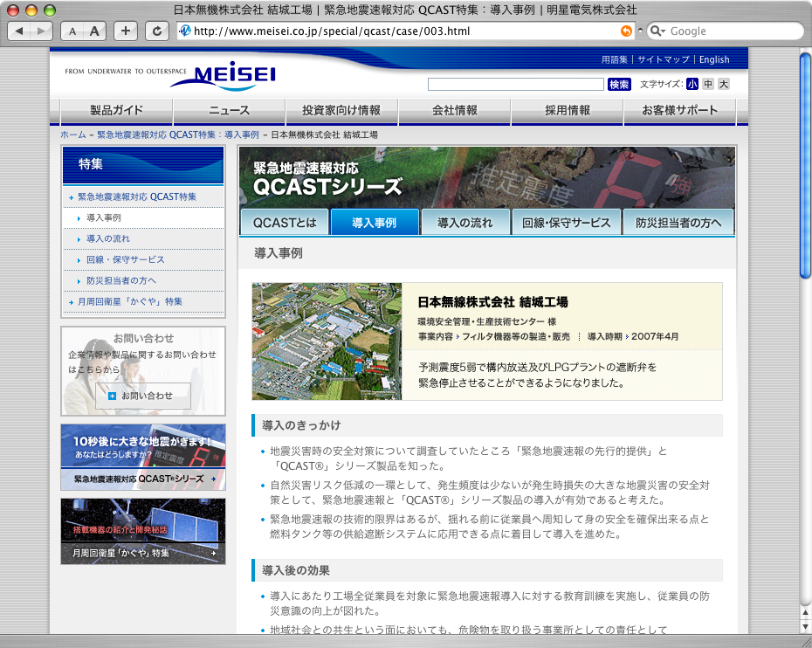This screenshot has width=812, height=648.
Task: Expand 月周回衛星「かぐや」特集 sidebar item
Action: pyautogui.click(x=130, y=301)
